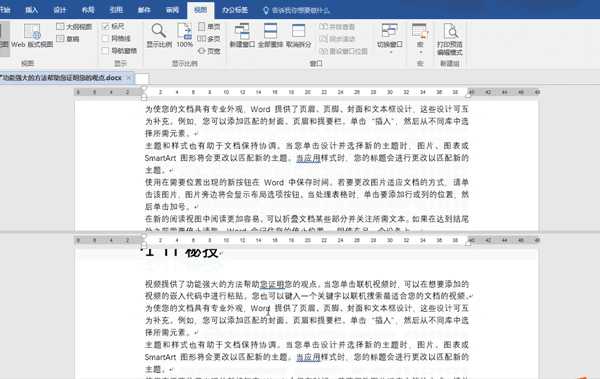The width and height of the screenshot is (600, 379).
Task: Open the 显示比例 zoom dialog
Action: pyautogui.click(x=159, y=36)
